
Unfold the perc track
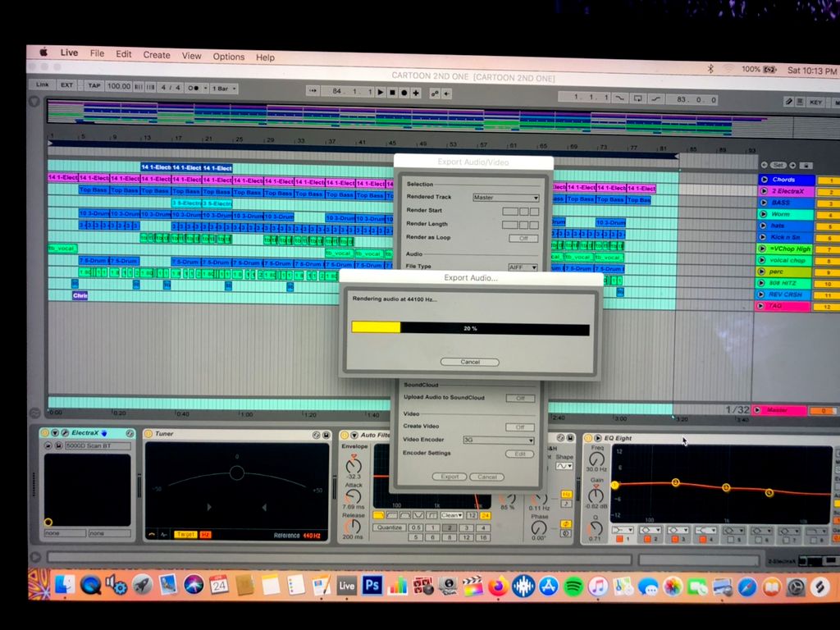click(763, 271)
